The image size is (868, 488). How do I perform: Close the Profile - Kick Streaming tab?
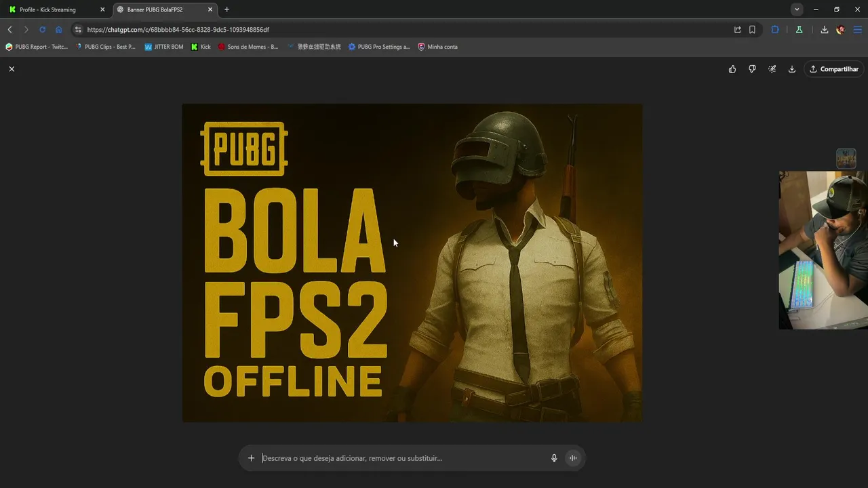(102, 9)
